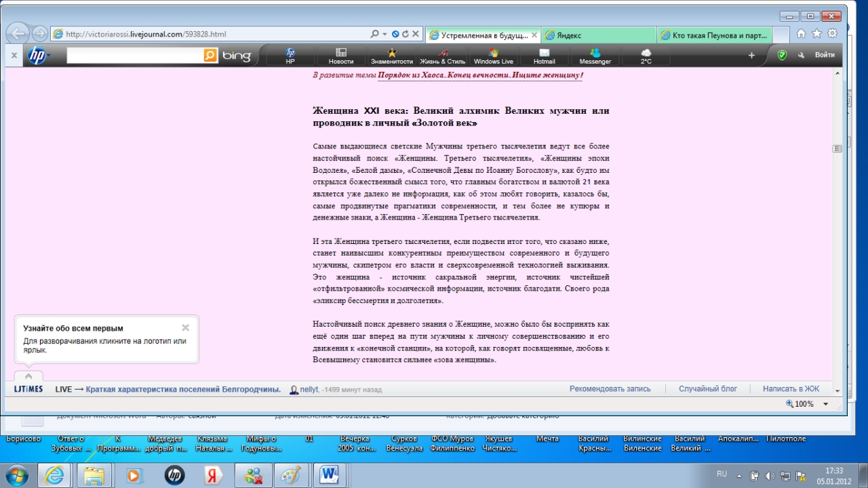The width and height of the screenshot is (868, 488).
Task: Open the Windows Live toolbar button
Action: coord(494,56)
